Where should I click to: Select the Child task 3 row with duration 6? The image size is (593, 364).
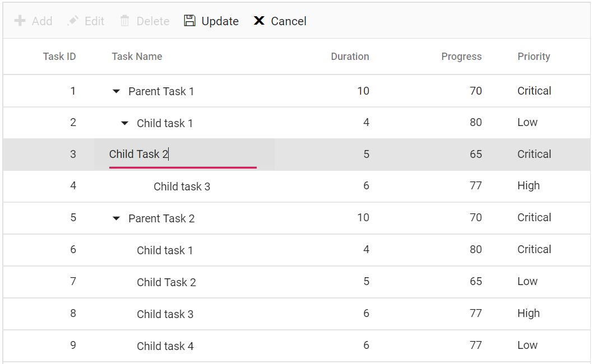click(182, 186)
